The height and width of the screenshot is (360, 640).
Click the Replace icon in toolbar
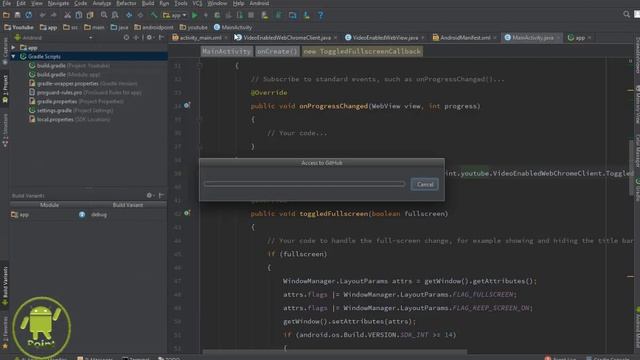[x=115, y=15]
